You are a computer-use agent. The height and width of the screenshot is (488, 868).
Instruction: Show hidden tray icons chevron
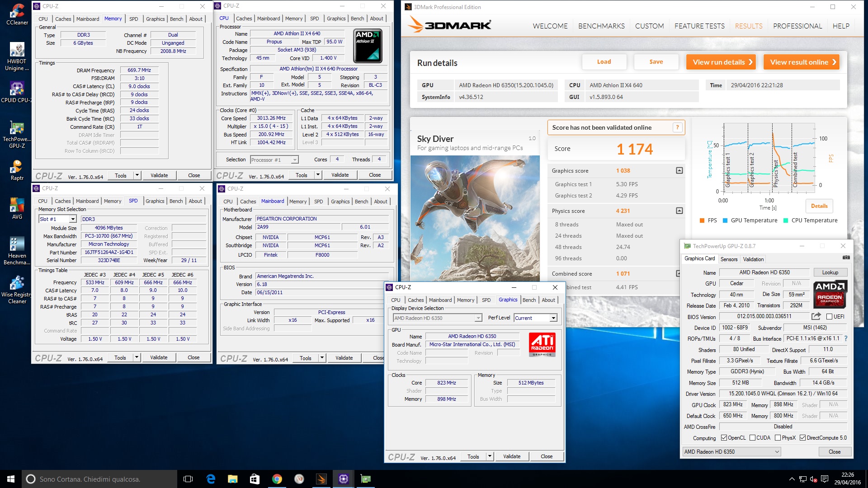(x=792, y=479)
